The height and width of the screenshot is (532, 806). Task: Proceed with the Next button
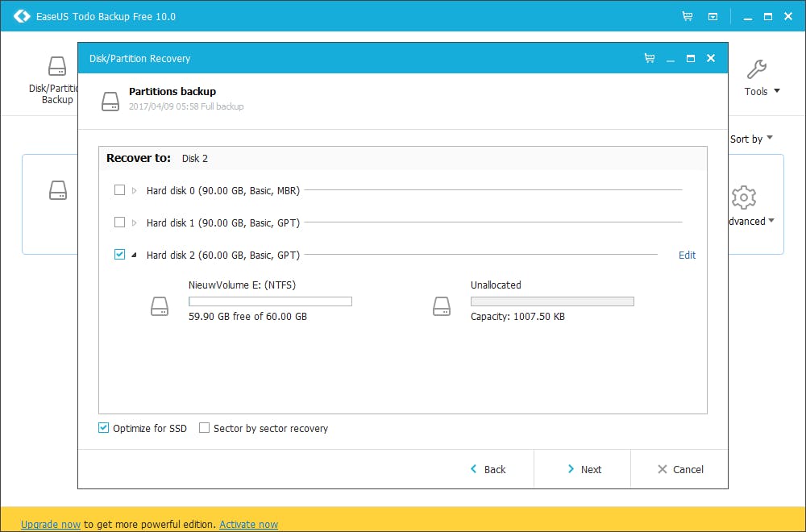click(584, 469)
